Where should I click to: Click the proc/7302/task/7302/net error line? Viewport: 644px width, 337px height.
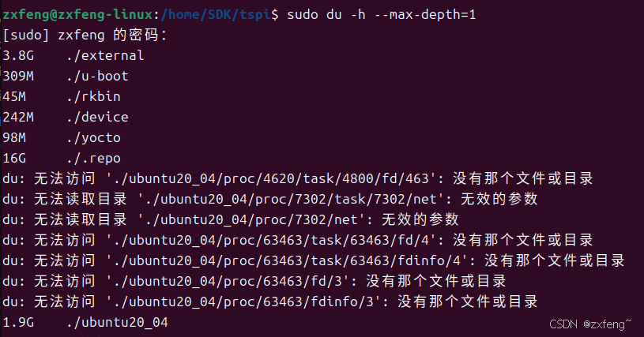click(269, 199)
